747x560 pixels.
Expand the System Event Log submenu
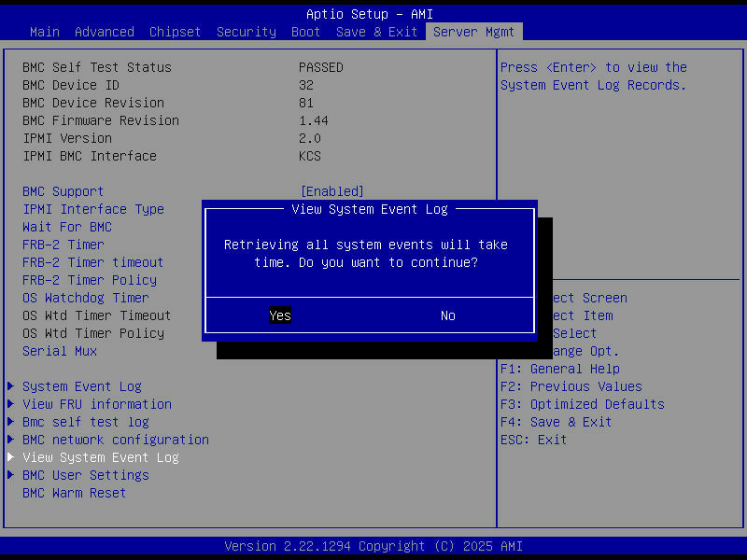point(81,385)
